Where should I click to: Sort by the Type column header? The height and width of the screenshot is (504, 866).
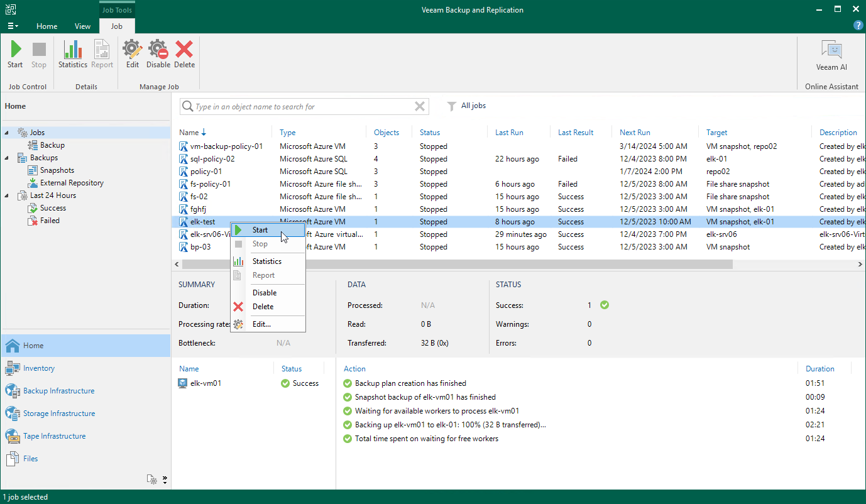click(288, 133)
